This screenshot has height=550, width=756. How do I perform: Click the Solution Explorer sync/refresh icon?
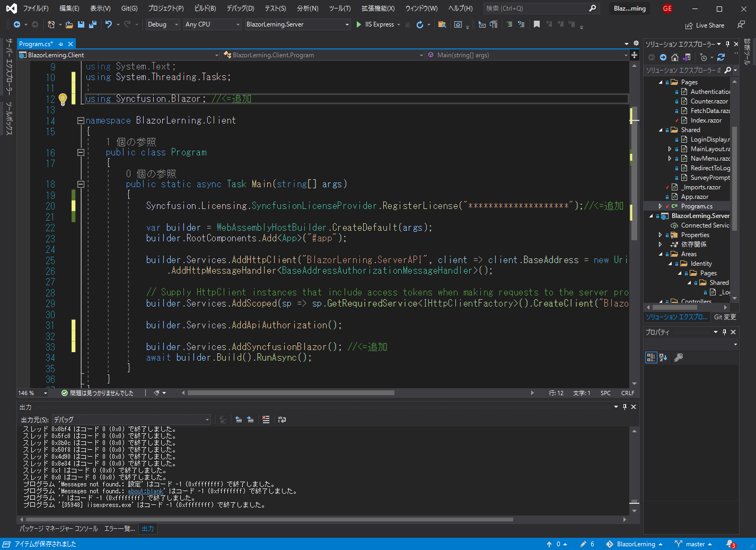[721, 57]
